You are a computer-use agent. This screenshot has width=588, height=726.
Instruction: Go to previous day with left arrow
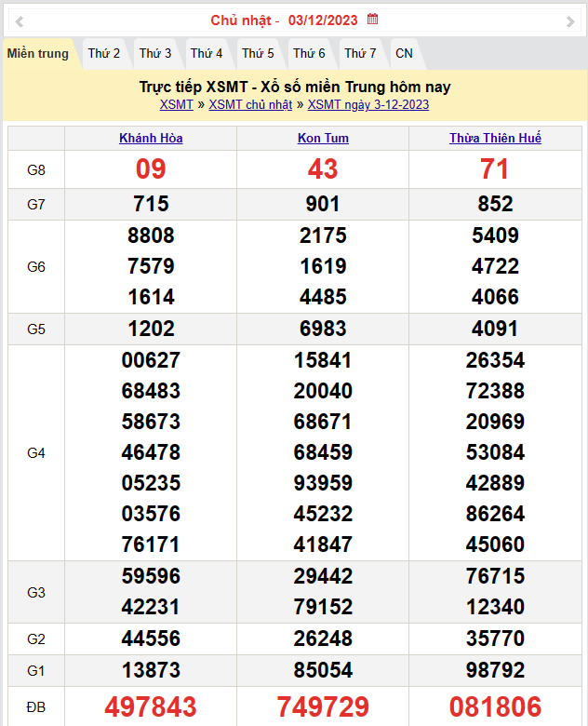20,21
